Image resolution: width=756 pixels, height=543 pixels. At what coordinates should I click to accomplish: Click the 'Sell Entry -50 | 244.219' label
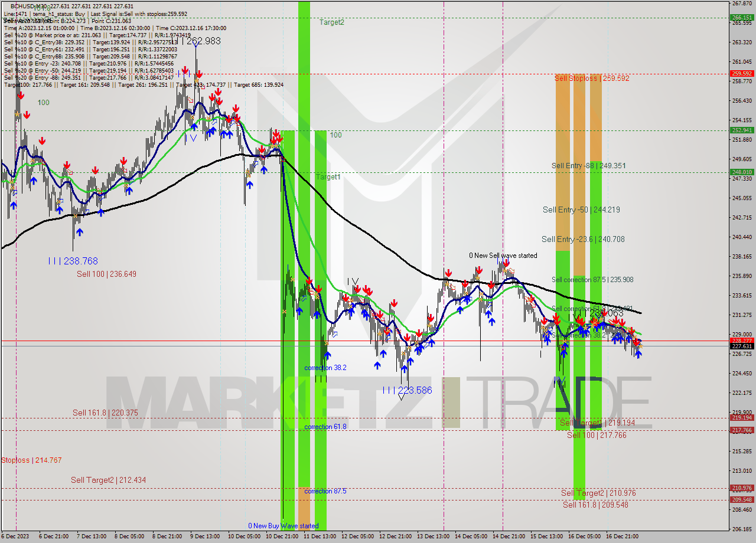(581, 210)
